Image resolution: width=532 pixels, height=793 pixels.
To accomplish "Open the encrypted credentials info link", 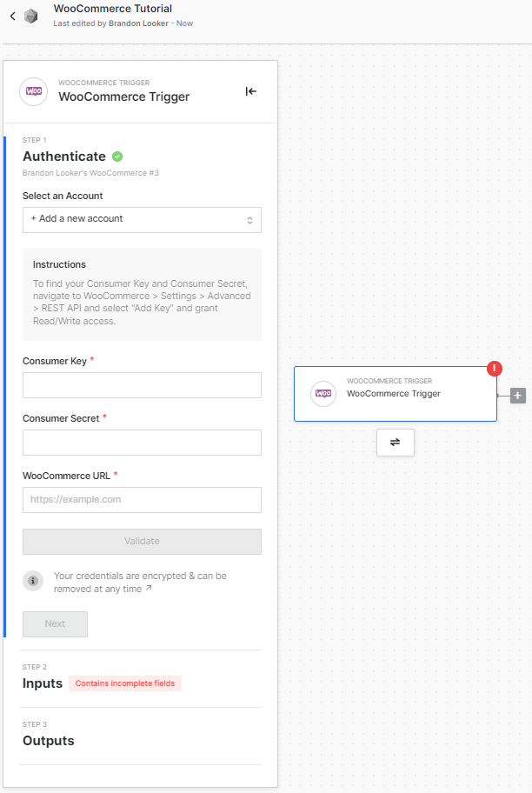I will tap(148, 589).
